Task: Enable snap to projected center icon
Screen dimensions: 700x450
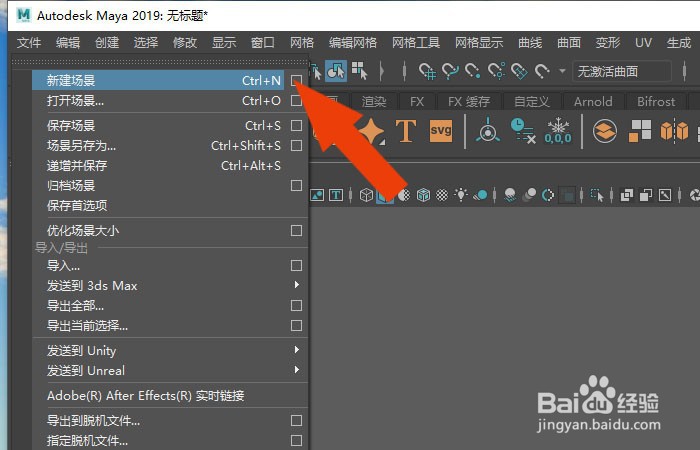Action: [496, 71]
